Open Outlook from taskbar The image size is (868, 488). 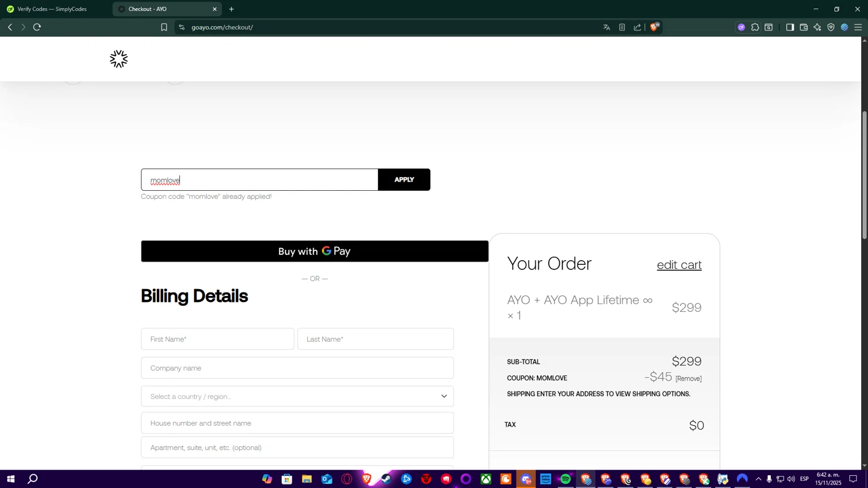click(327, 479)
